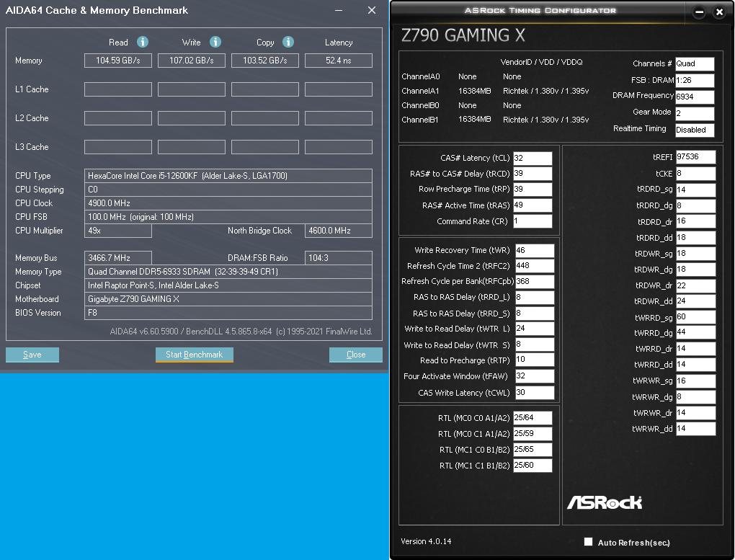Click the Realtime Timing Disabled field
The image size is (735, 560).
pos(695,130)
